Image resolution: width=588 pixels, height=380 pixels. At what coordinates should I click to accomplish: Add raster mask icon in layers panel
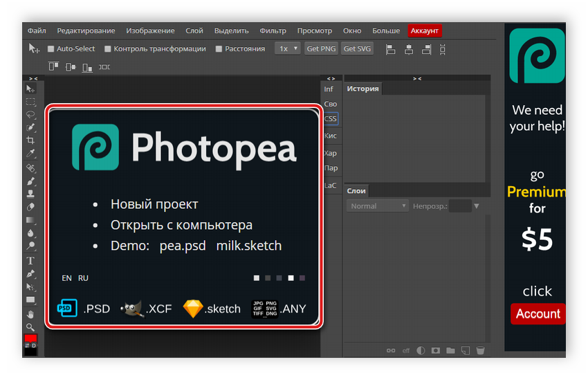tap(435, 350)
